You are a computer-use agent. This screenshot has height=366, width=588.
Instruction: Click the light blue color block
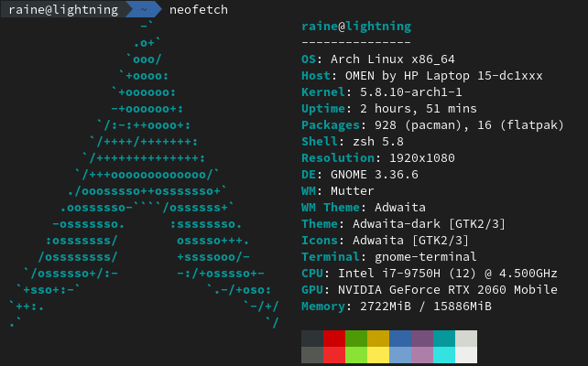point(400,355)
